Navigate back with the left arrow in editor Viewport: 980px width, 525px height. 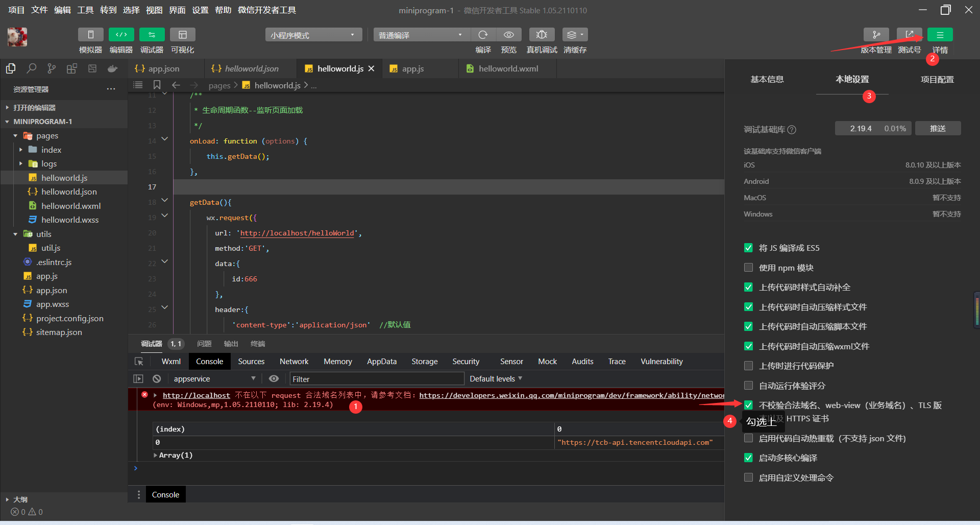pyautogui.click(x=176, y=85)
